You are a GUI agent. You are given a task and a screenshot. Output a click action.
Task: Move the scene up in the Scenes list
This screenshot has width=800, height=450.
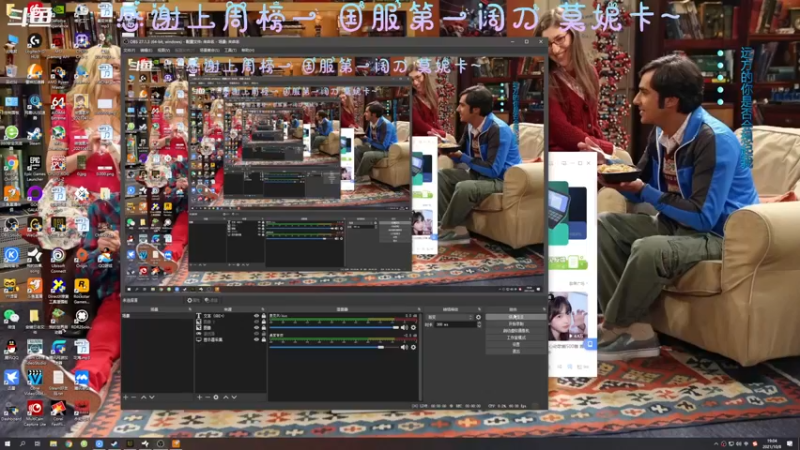tap(143, 397)
